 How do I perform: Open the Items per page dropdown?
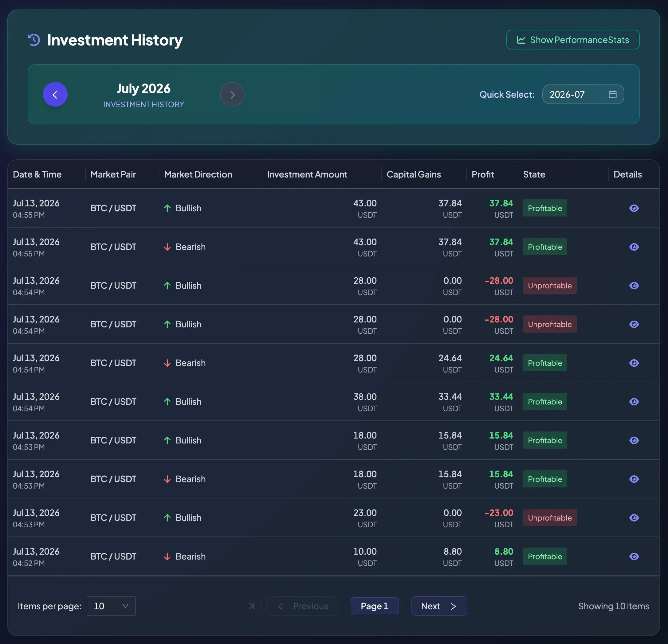[111, 606]
